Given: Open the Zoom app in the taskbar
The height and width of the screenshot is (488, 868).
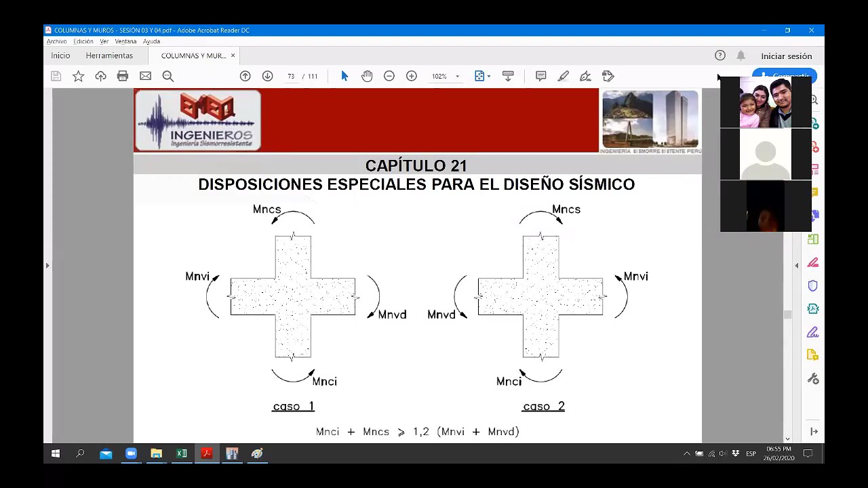Looking at the screenshot, I should [x=131, y=453].
